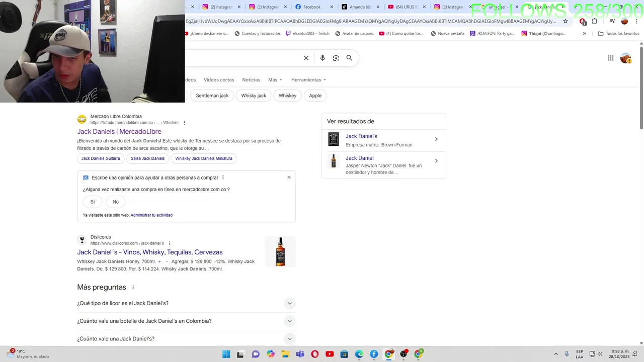Select the Whisky jack suggestion chip

pos(254,96)
